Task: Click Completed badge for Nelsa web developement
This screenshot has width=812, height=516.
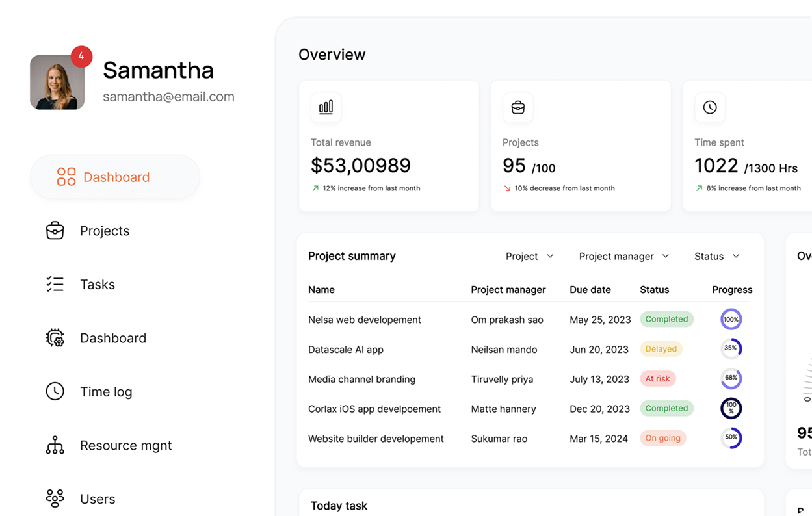Action: pyautogui.click(x=666, y=319)
